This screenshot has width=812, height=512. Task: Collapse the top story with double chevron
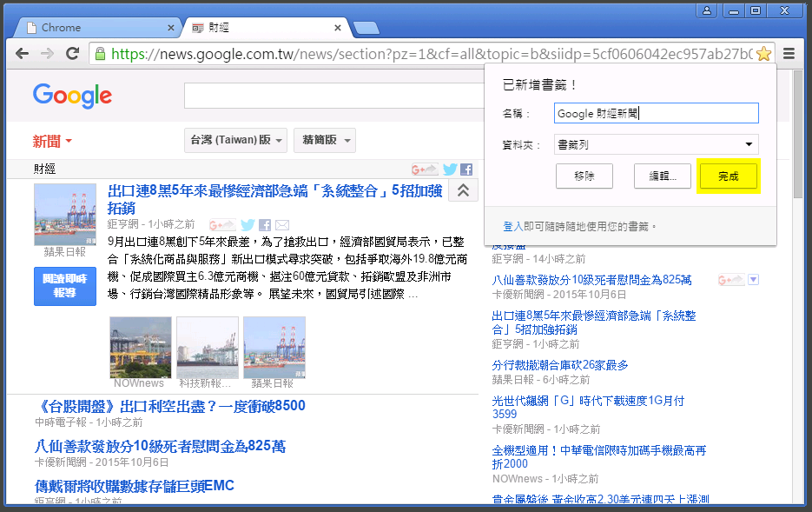click(x=463, y=190)
